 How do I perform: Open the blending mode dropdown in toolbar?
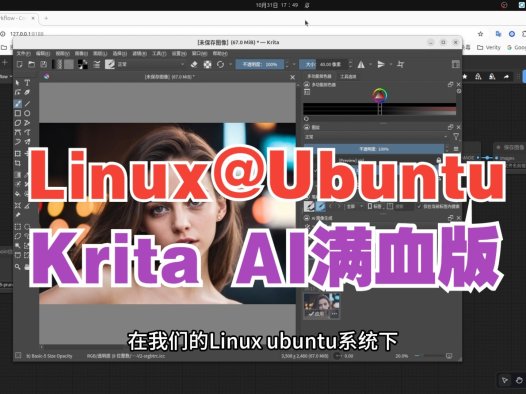(150, 64)
